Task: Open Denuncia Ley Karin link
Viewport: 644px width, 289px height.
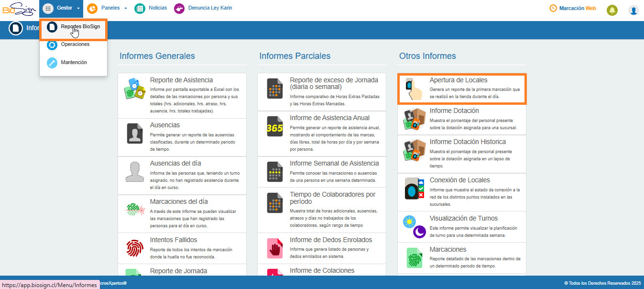Action: [210, 8]
